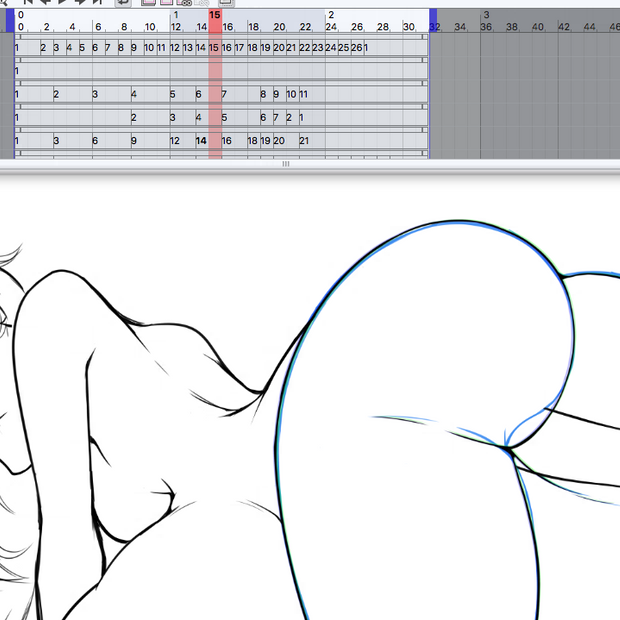Jump to frame 18 on the ruler
This screenshot has width=620, height=620.
[253, 27]
